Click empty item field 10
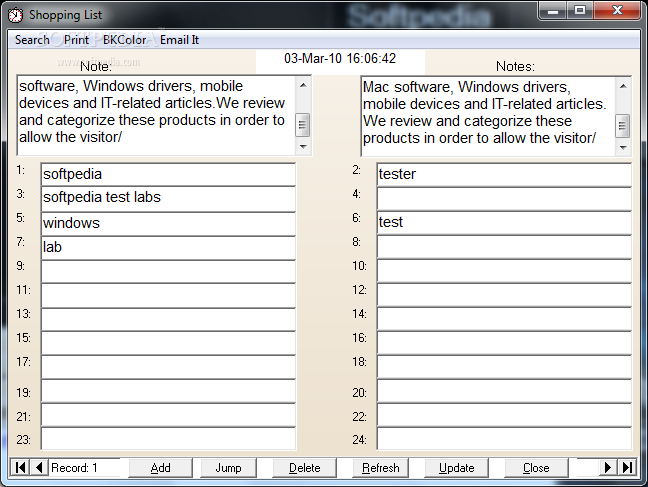 (504, 271)
